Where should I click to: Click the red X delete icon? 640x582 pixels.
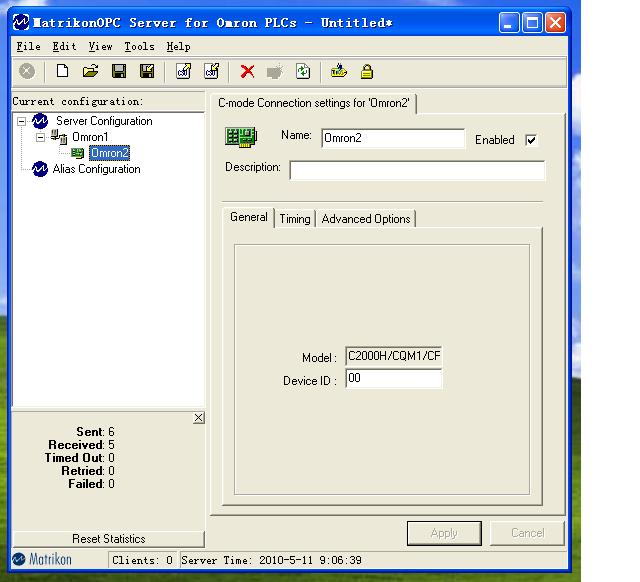point(247,71)
